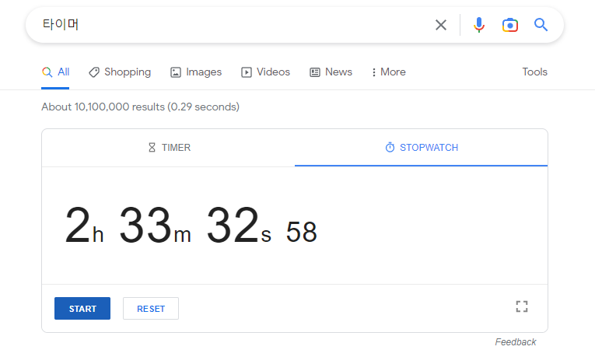The image size is (595, 364).
Task: Select the STOPWATCH tab
Action: pos(422,148)
